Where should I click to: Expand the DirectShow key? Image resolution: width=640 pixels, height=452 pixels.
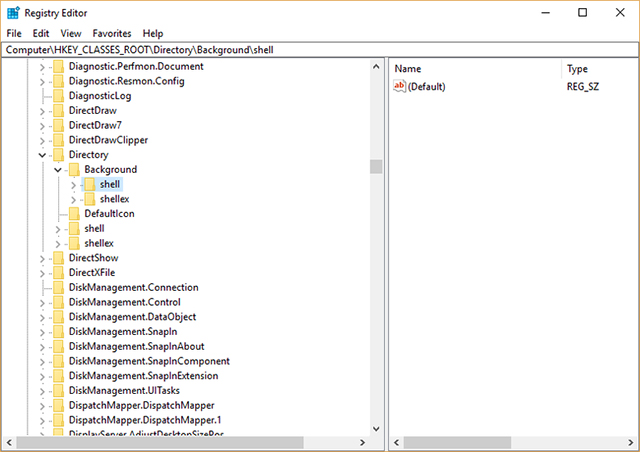click(42, 258)
